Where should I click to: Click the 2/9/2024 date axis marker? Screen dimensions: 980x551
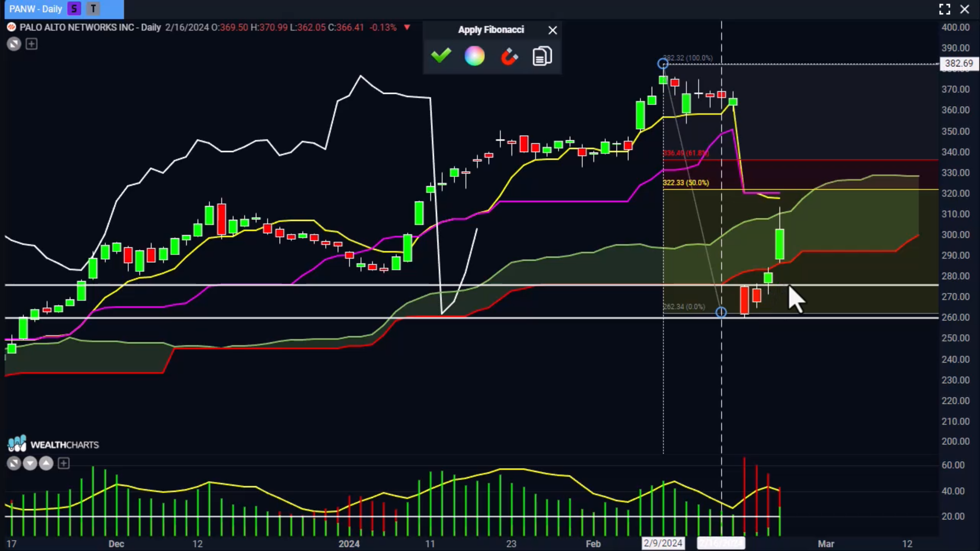(x=663, y=543)
